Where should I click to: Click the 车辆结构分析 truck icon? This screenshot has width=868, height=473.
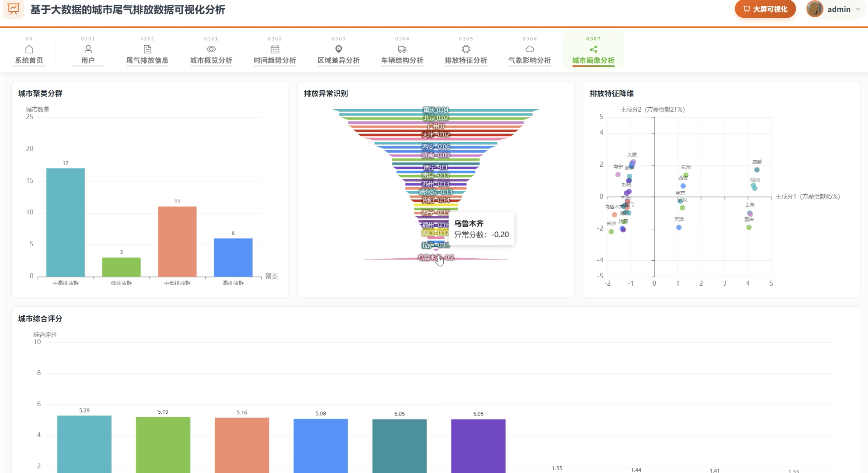[x=402, y=49]
